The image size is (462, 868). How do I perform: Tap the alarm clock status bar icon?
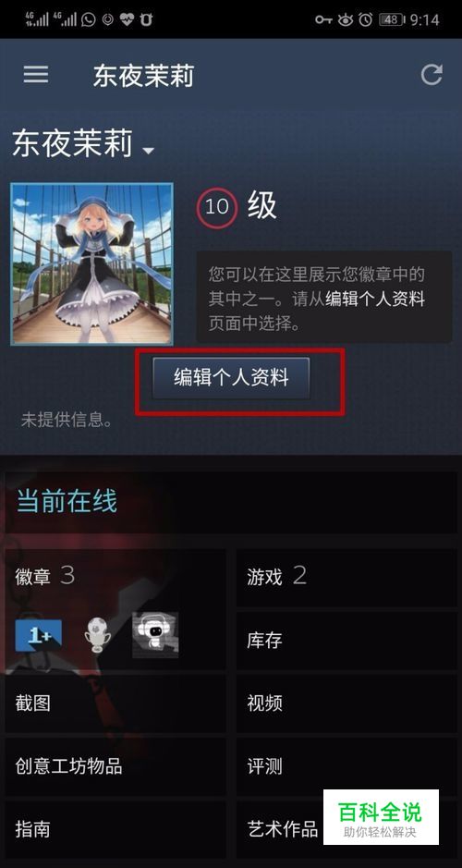point(365,20)
